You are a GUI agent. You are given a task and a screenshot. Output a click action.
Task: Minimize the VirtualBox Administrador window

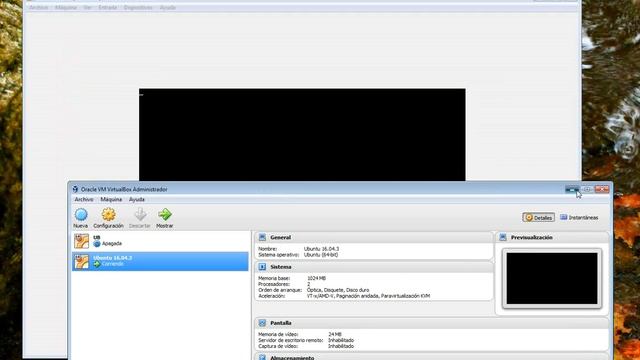coord(572,189)
